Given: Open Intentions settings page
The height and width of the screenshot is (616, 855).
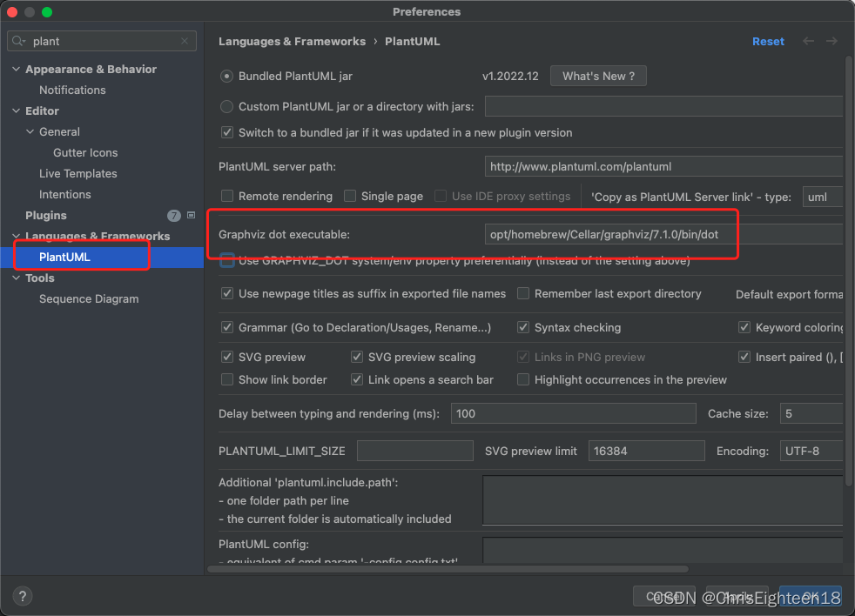Looking at the screenshot, I should (65, 195).
